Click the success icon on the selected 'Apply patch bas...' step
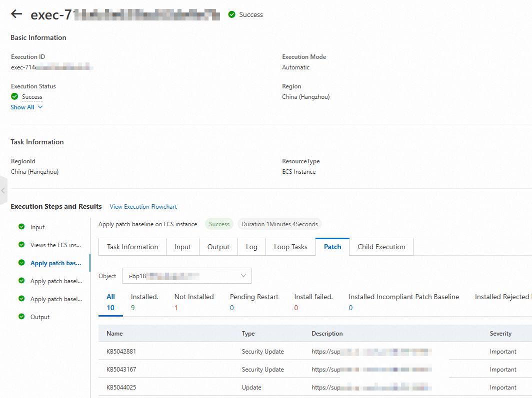Viewport: 532px width, 398px height. coord(21,263)
